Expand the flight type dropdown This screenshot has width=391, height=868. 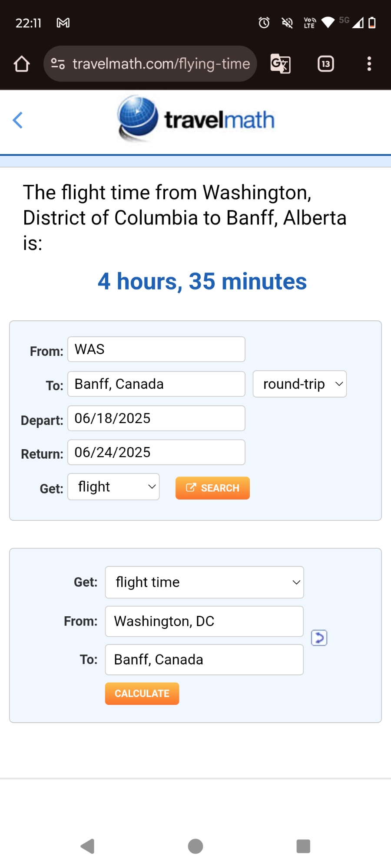[x=114, y=487]
